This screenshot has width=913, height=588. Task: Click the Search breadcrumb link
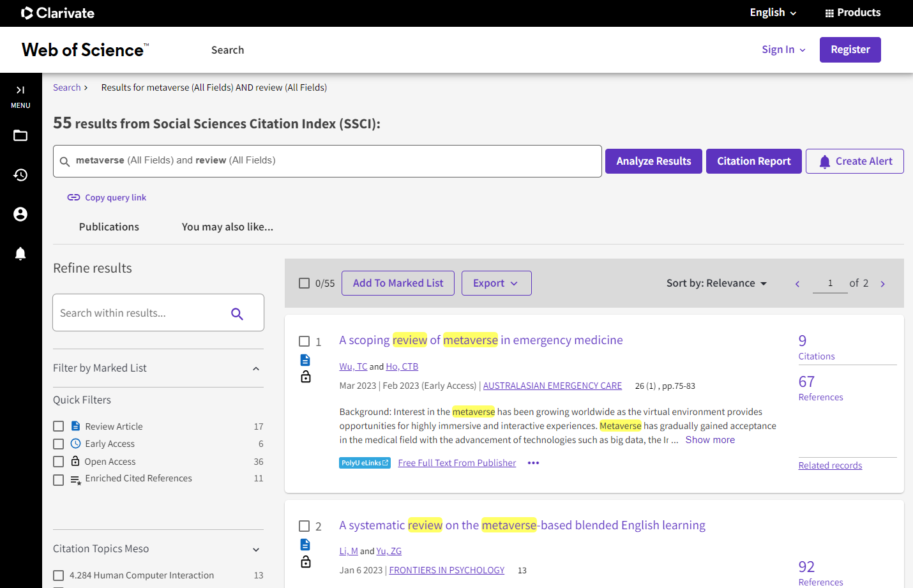point(67,87)
